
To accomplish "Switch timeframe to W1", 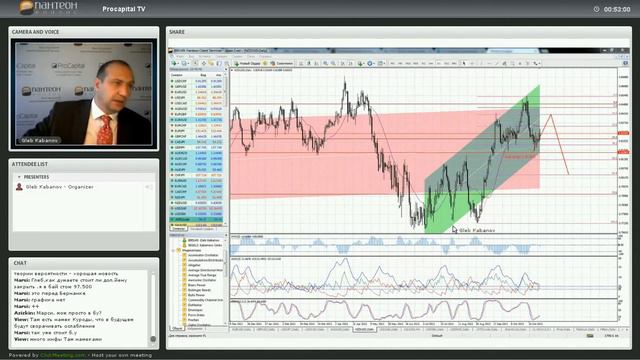I will [447, 63].
